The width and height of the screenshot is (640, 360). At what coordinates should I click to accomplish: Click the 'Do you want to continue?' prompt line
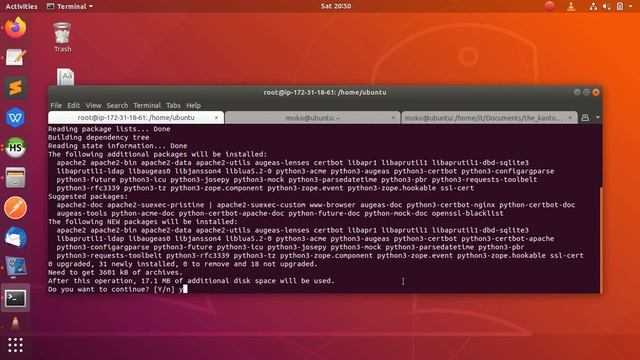118,289
